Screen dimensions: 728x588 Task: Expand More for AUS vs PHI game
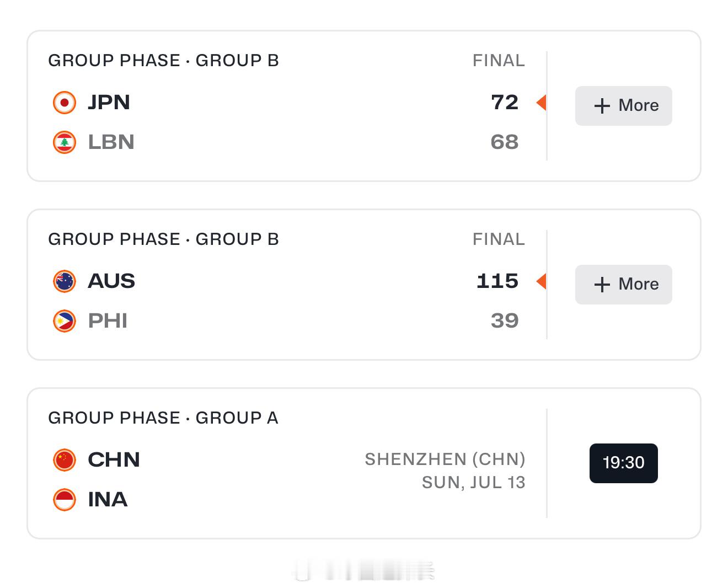(x=623, y=284)
